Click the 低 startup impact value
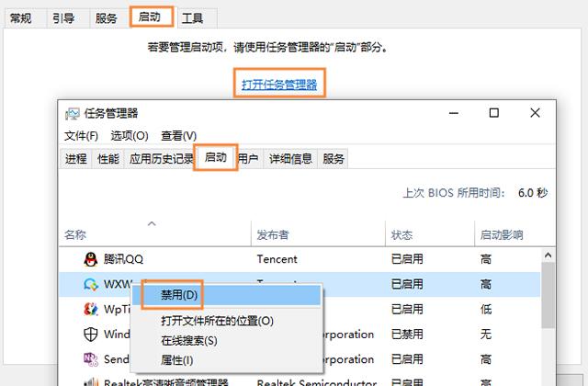Screen dimensions: 588x386 486,309
